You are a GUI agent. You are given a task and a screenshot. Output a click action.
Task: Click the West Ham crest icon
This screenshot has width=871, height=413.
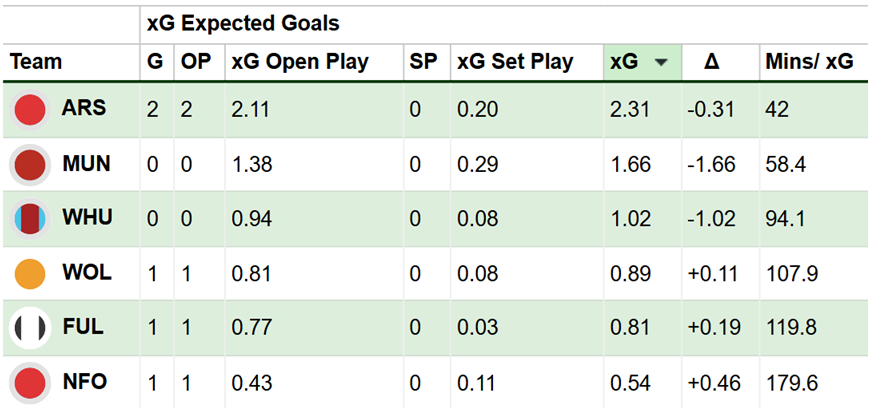click(31, 218)
